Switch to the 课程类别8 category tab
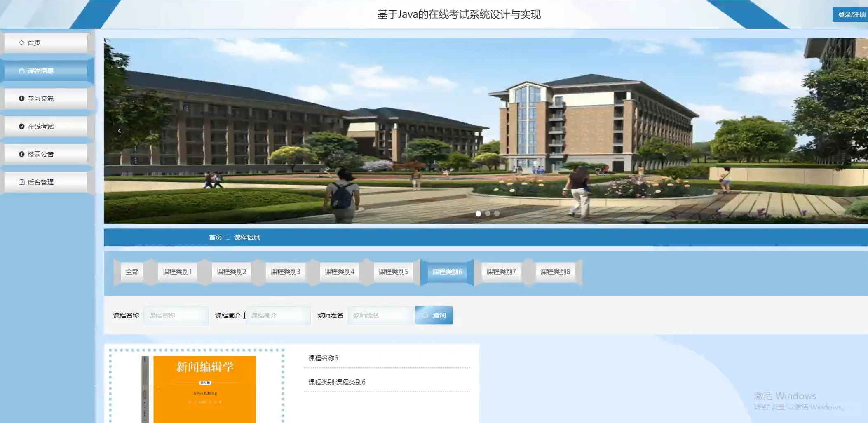868x423 pixels. click(x=554, y=272)
